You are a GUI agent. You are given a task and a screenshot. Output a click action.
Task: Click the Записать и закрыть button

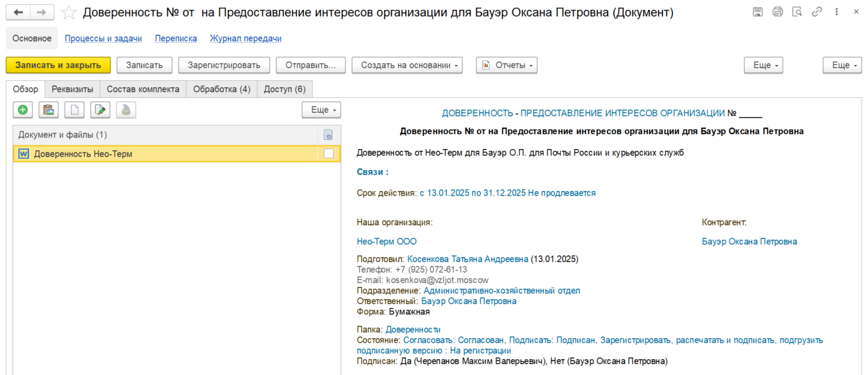pyautogui.click(x=58, y=65)
